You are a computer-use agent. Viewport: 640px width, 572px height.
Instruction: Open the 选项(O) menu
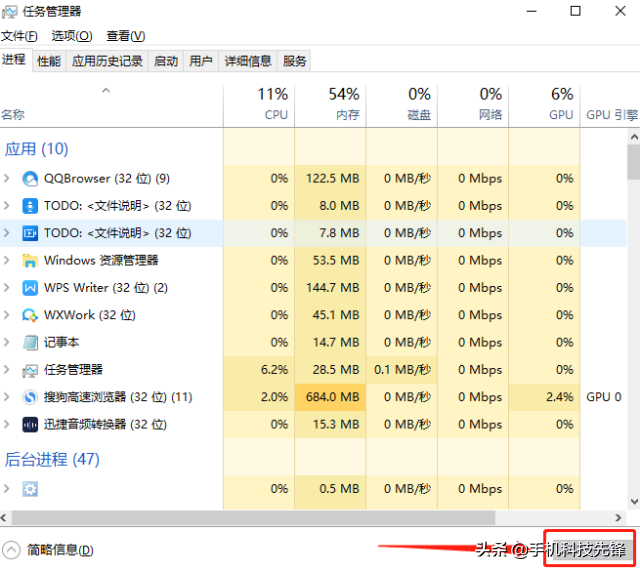tap(72, 36)
